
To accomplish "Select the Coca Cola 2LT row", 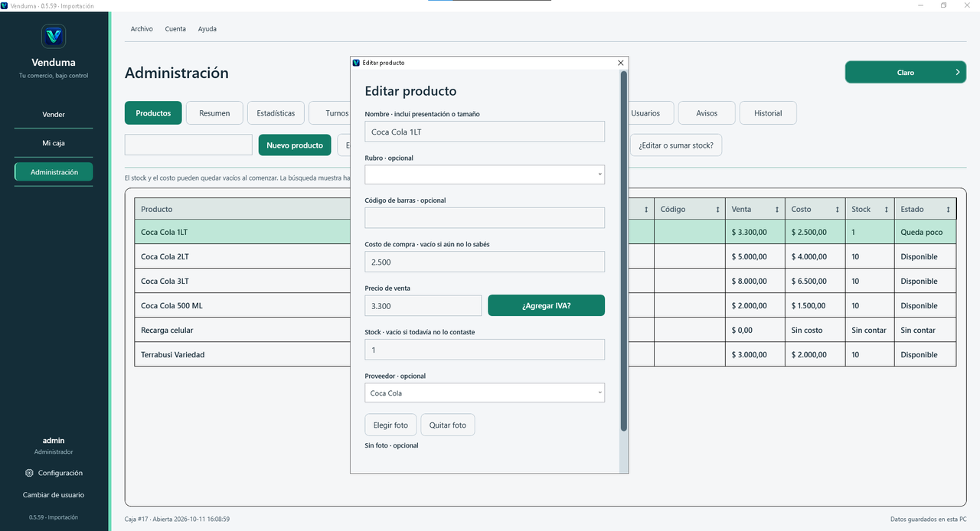I will click(x=545, y=256).
